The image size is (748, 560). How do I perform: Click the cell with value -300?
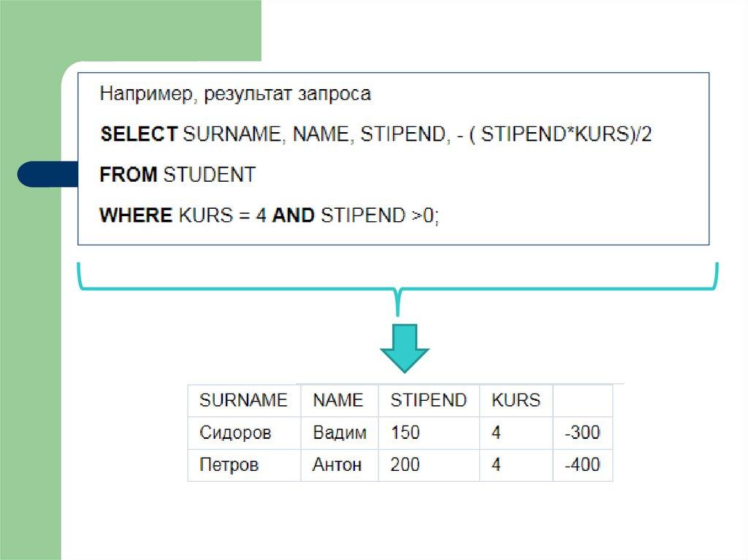point(582,433)
